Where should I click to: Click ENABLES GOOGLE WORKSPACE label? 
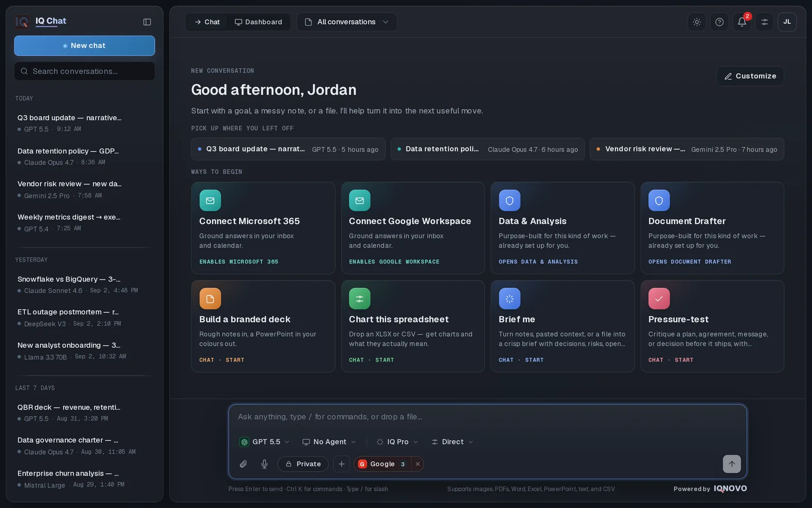point(394,262)
